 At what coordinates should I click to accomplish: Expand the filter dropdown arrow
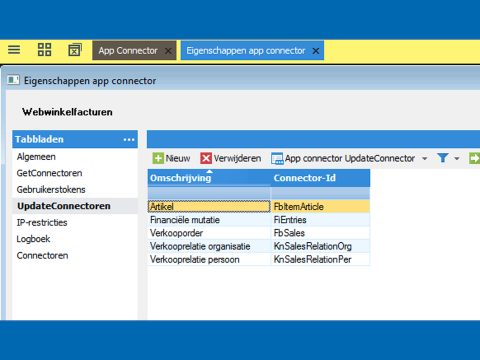tap(457, 159)
